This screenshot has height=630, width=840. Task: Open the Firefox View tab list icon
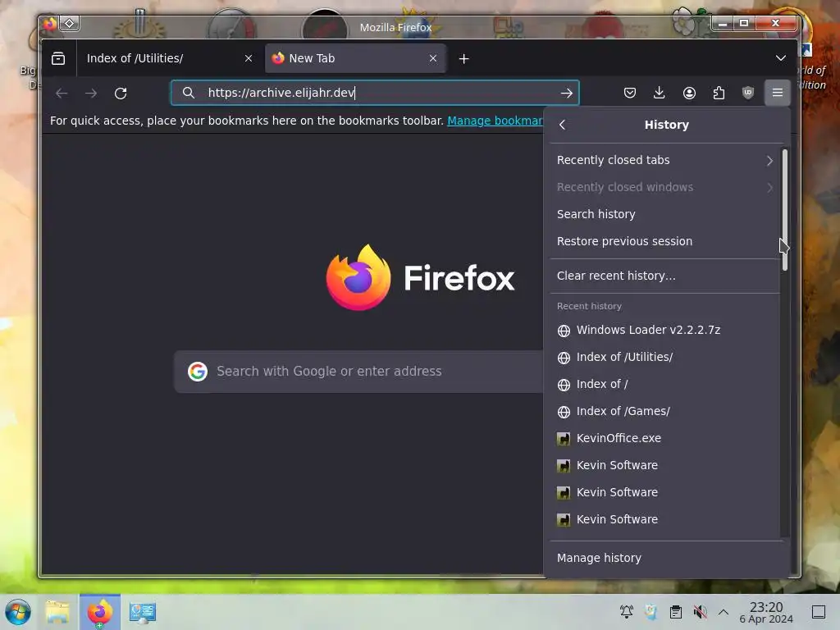(x=58, y=58)
